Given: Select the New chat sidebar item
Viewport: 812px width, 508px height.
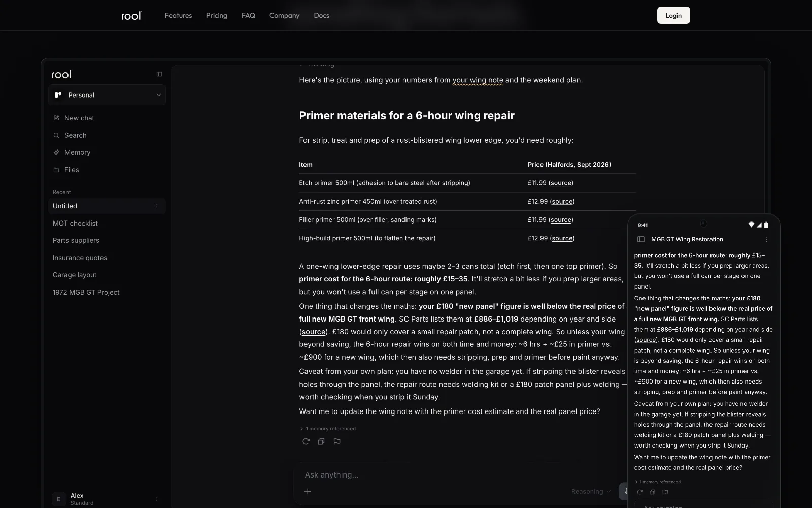Looking at the screenshot, I should 107,118.
